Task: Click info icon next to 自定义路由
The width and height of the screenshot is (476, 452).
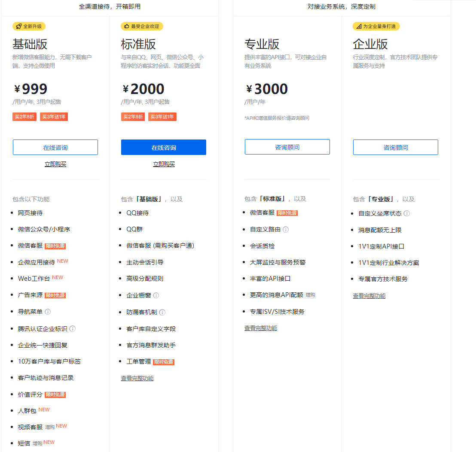Action: [x=286, y=230]
